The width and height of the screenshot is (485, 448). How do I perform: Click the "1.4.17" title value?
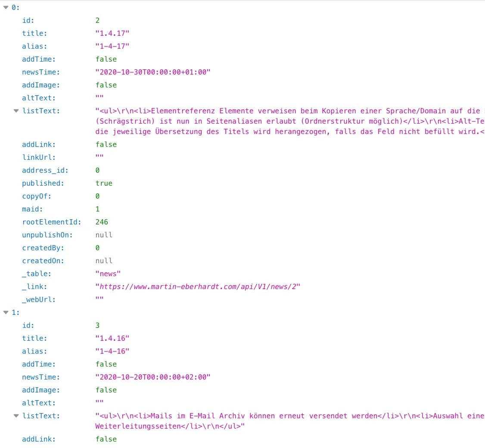[112, 33]
